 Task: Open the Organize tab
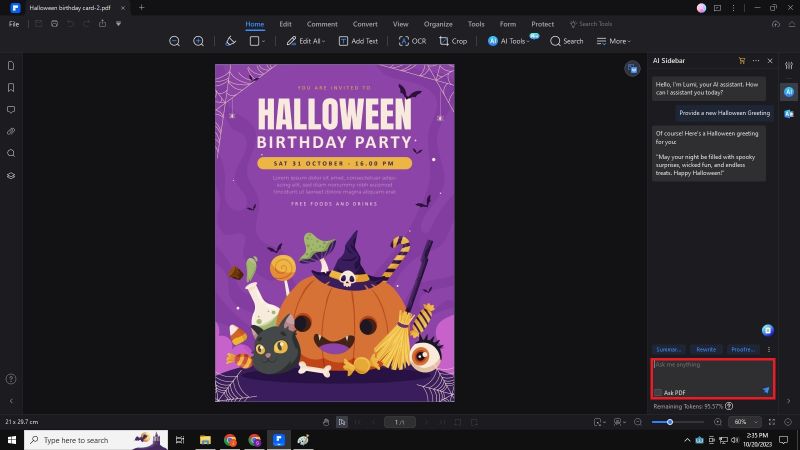click(437, 23)
